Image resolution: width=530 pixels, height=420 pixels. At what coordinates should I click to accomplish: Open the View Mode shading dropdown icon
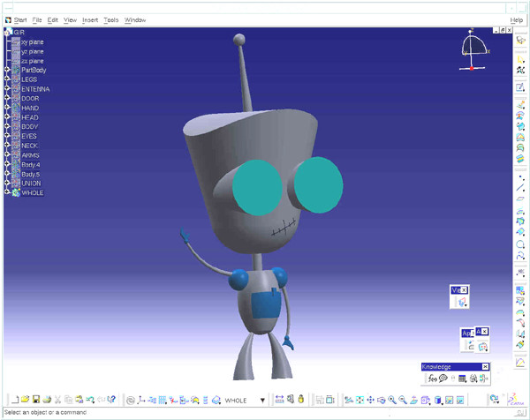[438, 400]
